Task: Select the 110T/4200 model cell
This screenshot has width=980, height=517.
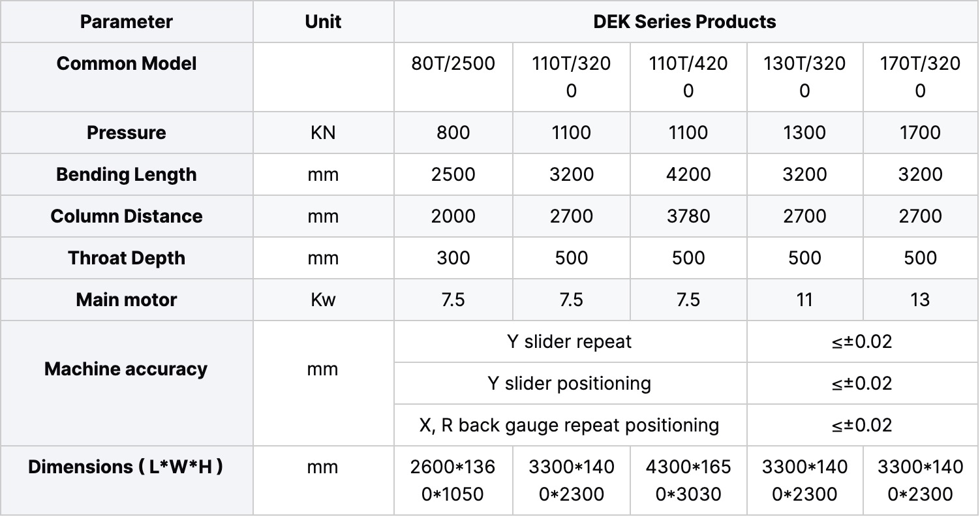Action: point(688,76)
